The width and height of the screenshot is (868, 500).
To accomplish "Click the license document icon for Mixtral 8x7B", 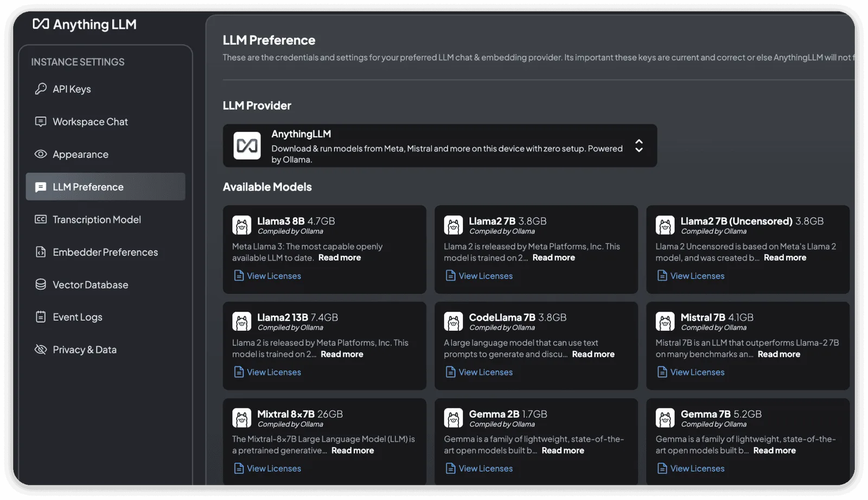I will click(239, 469).
